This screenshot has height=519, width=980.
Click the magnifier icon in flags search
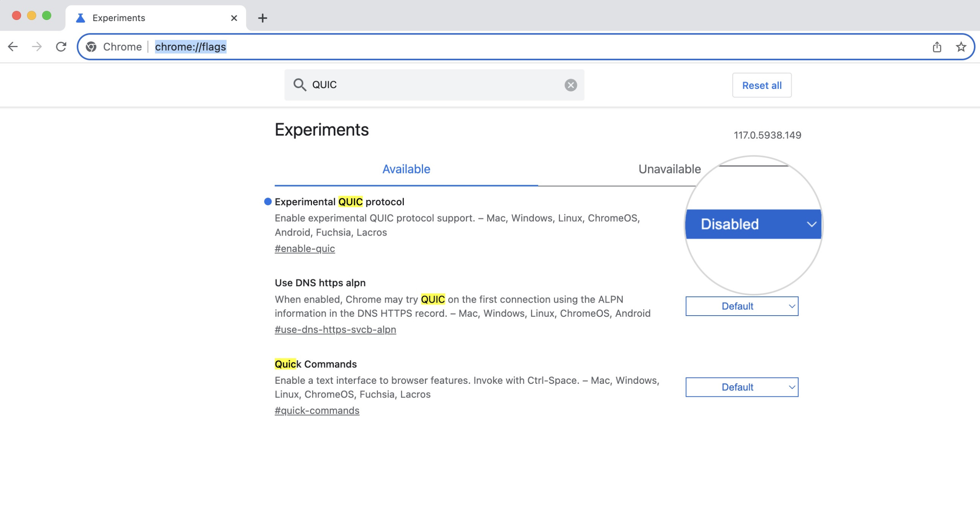300,85
